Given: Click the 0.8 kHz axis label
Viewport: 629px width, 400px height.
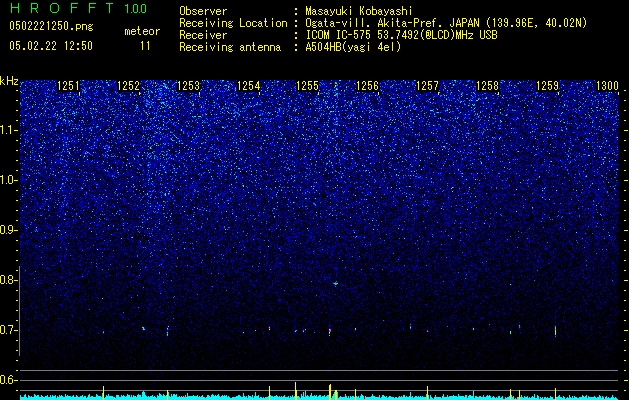Looking at the screenshot, I should coord(8,280).
